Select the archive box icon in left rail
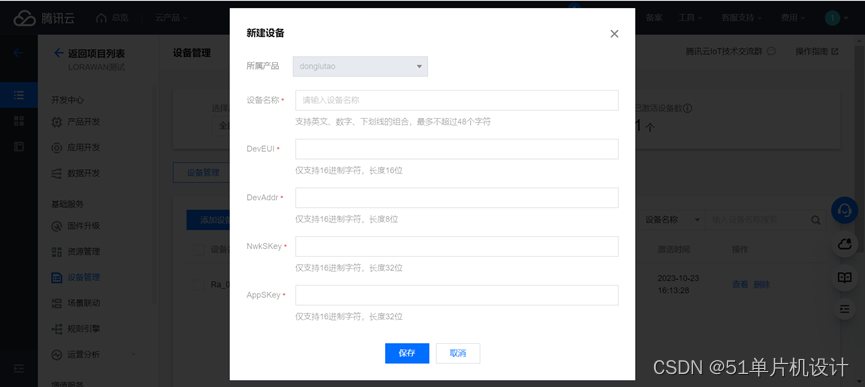Image resolution: width=865 pixels, height=387 pixels. pyautogui.click(x=19, y=147)
